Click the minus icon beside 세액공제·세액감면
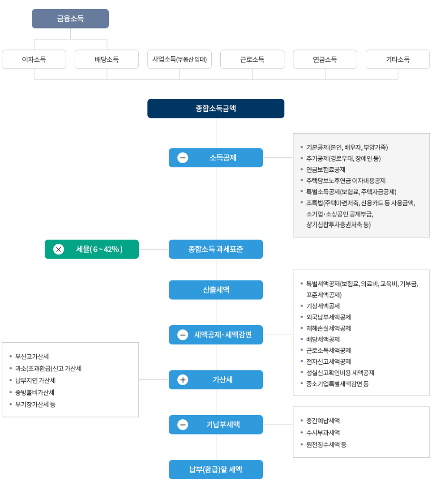Screen dimensions: 448x503 [x=182, y=335]
